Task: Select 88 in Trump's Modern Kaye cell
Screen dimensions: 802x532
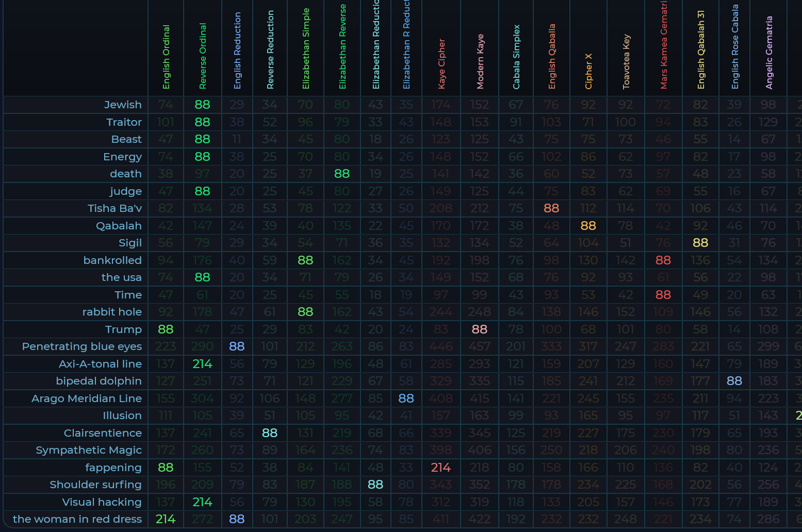Action: 479,329
